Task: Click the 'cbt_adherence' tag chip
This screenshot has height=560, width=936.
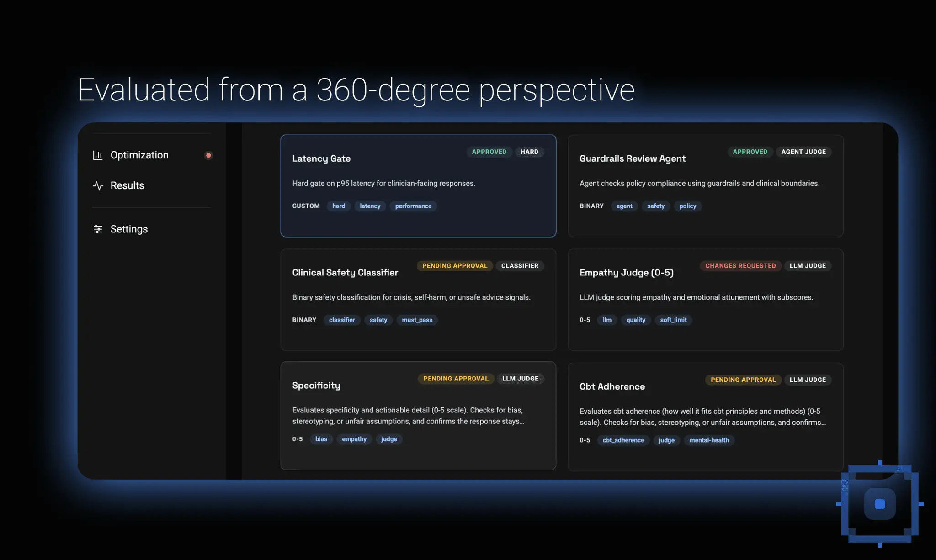Action: click(x=623, y=440)
